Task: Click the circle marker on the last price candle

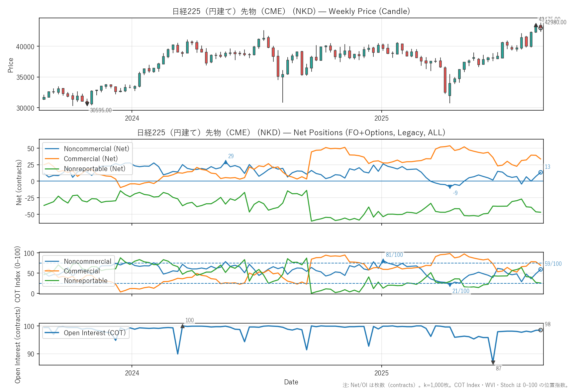Action: coord(540,28)
